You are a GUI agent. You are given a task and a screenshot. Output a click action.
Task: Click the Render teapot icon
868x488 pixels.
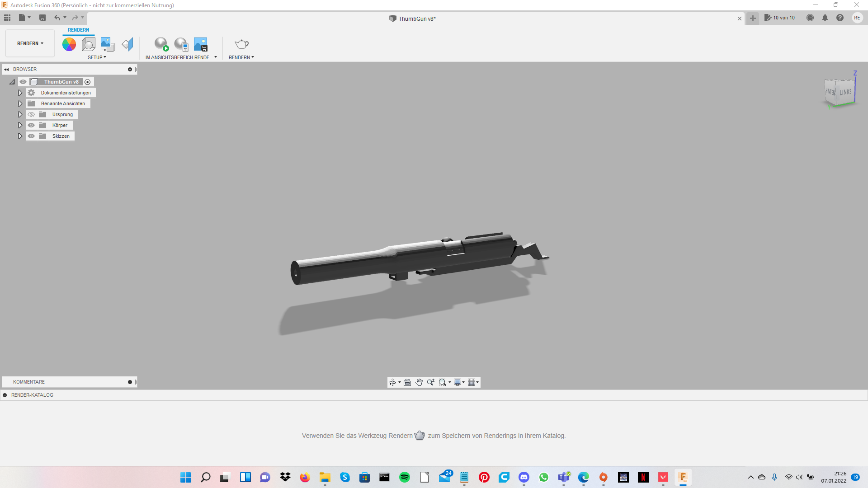click(241, 44)
